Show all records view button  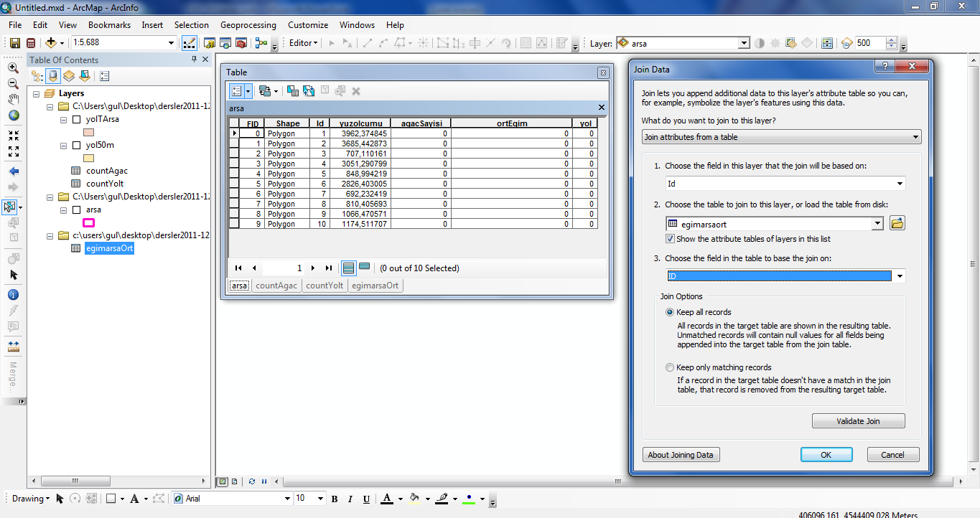(x=349, y=268)
